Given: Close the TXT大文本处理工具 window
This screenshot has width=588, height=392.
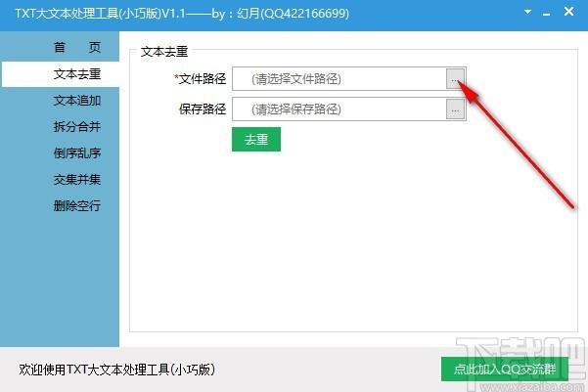Looking at the screenshot, I should (x=568, y=12).
